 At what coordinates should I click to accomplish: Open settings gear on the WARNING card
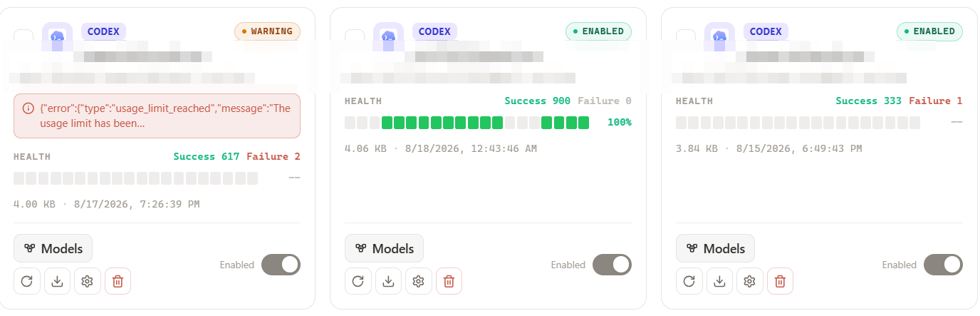(88, 281)
